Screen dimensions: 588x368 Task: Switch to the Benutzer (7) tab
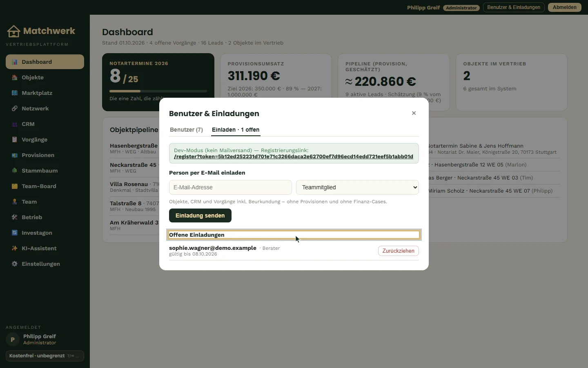186,130
